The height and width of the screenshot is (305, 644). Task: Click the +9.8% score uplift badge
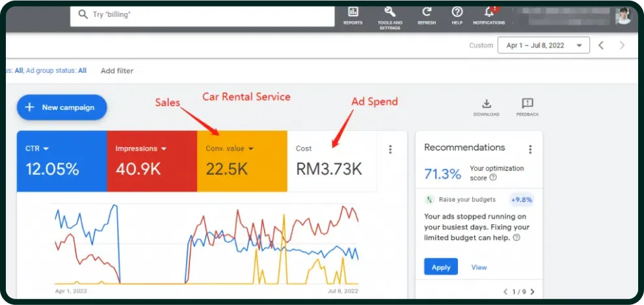[522, 200]
